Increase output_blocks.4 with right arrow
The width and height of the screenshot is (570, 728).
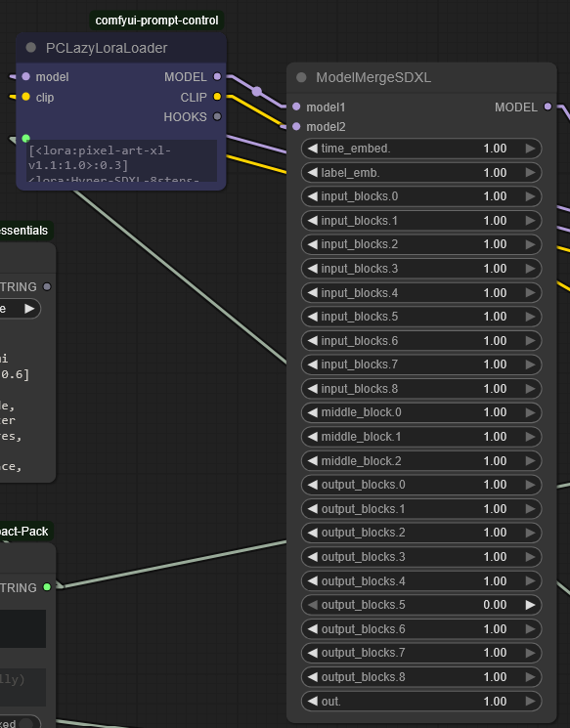[530, 580]
